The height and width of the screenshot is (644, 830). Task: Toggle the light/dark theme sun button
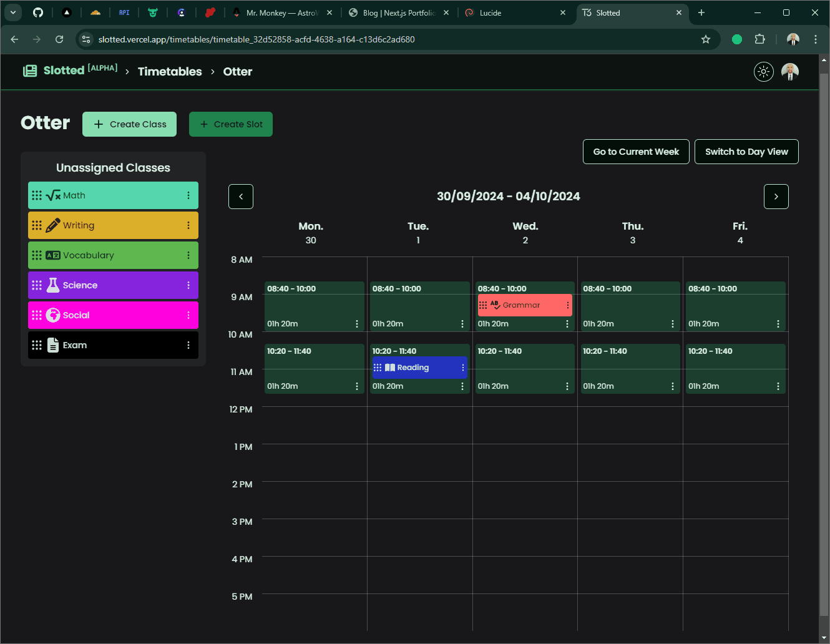[764, 72]
